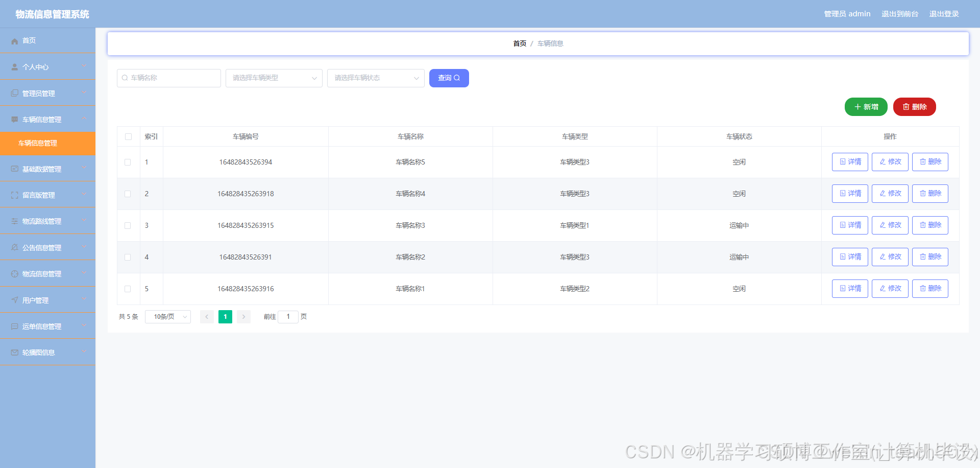Click the 轮播图信息 sidebar icon
The width and height of the screenshot is (980, 468).
tap(14, 352)
